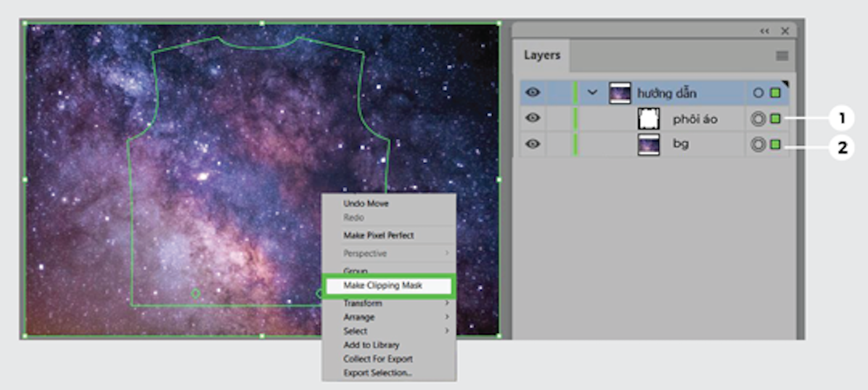Switch to the Layers tab
The image size is (868, 390).
542,56
